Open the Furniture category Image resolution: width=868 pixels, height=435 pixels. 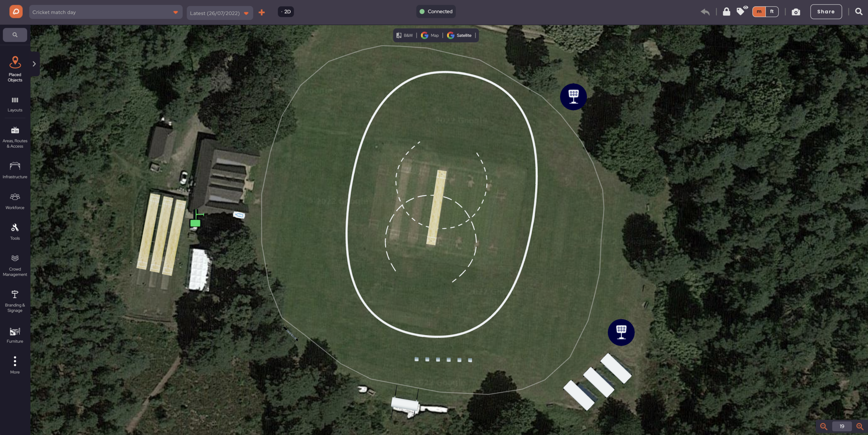(x=15, y=335)
